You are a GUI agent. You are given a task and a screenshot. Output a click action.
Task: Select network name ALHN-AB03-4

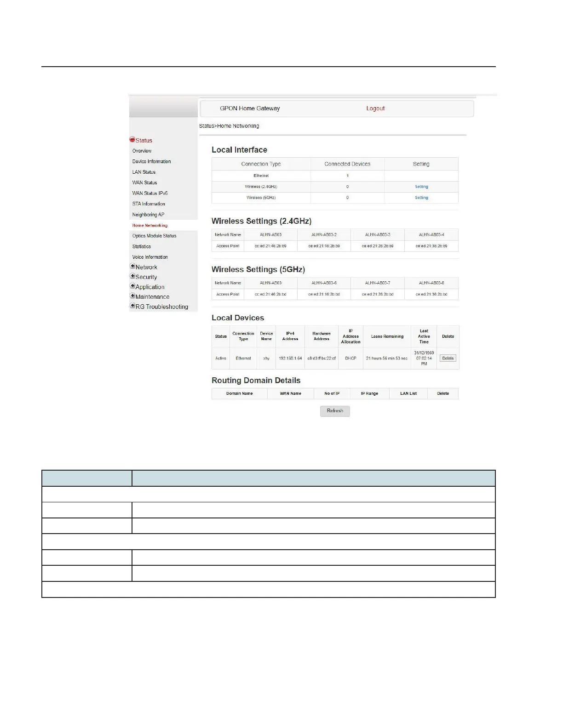[431, 235]
